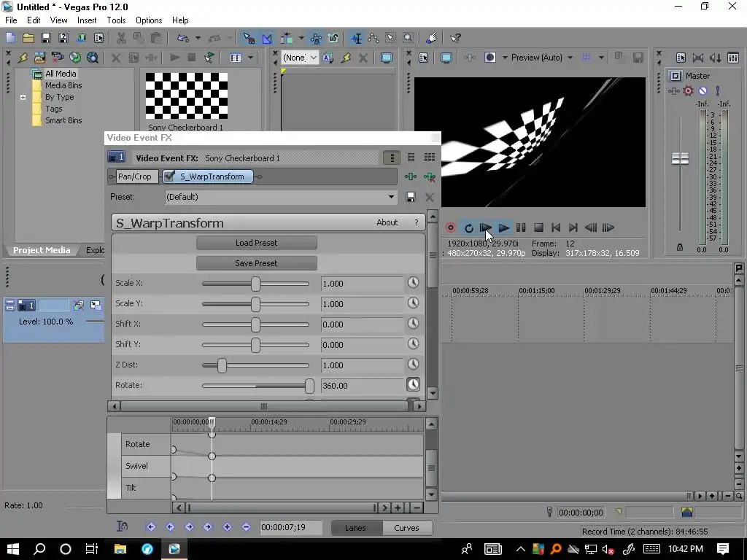
Task: Click the Import Media lightning icon
Action: click(23, 58)
